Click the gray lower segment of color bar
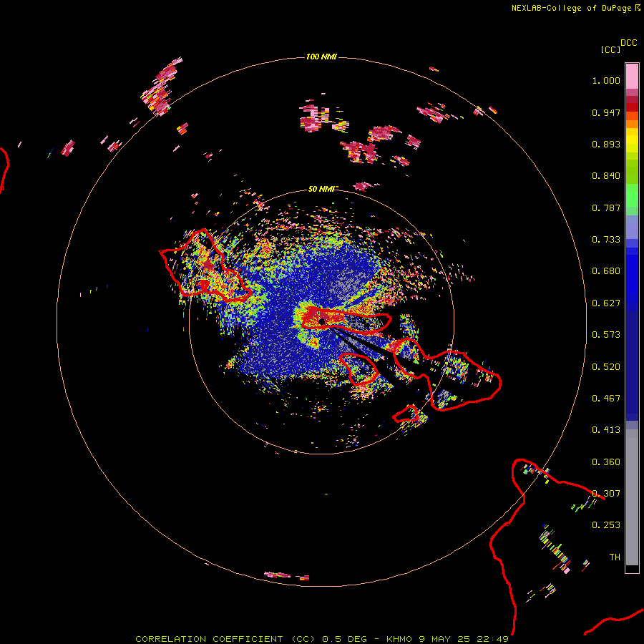Image resolution: width=644 pixels, height=644 pixels. tap(632, 497)
